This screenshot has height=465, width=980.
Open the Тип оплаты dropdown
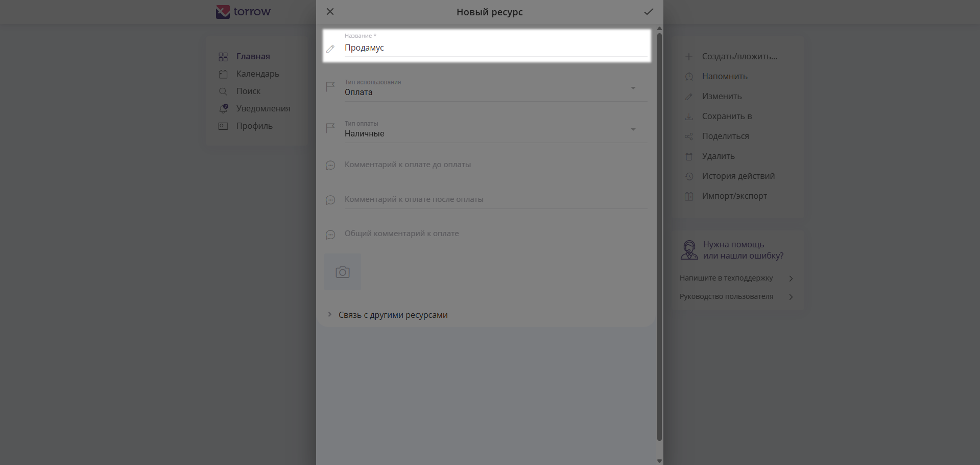633,130
